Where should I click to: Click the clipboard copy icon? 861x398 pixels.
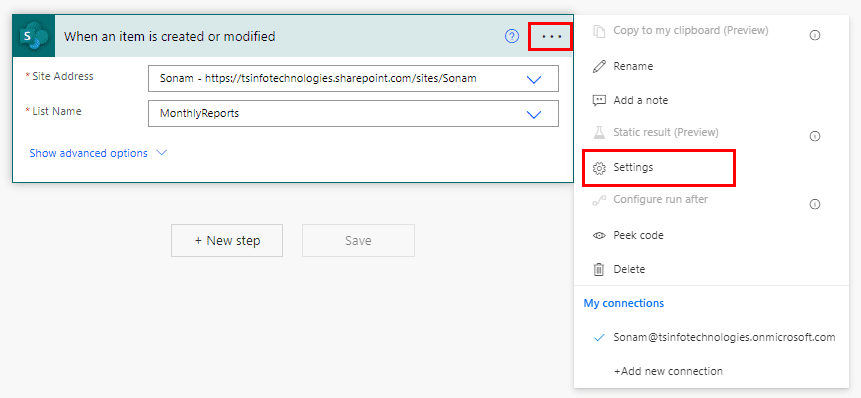(599, 31)
